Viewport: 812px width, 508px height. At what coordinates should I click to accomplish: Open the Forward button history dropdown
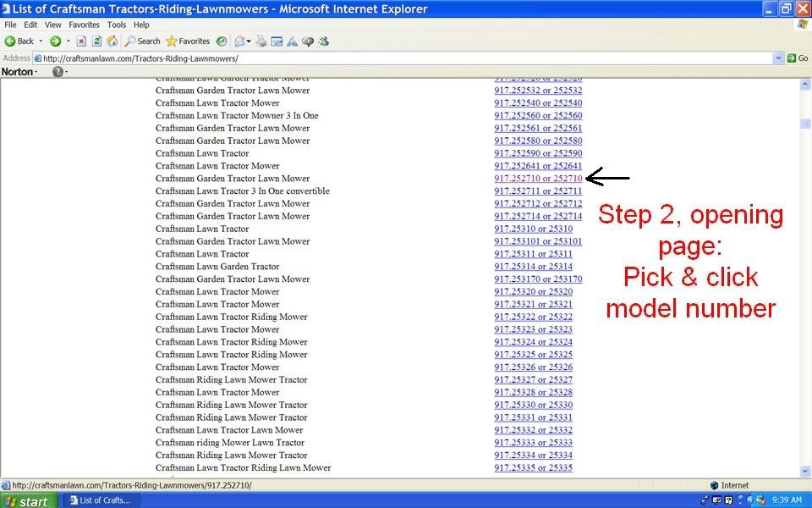[x=68, y=41]
